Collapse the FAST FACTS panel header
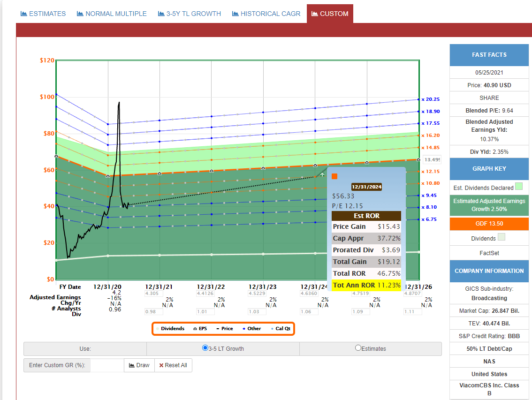532x400 pixels. pyautogui.click(x=489, y=55)
